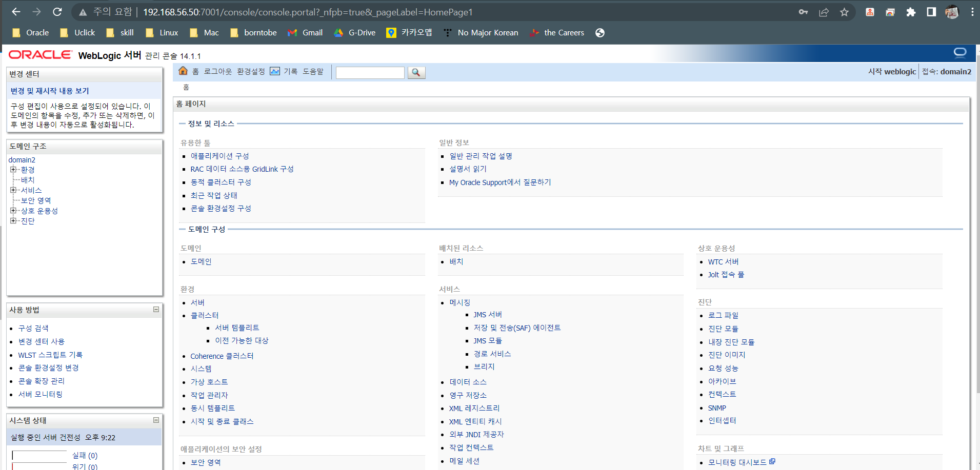Expand the 환경 tree node
The height and width of the screenshot is (470, 980).
(13, 169)
